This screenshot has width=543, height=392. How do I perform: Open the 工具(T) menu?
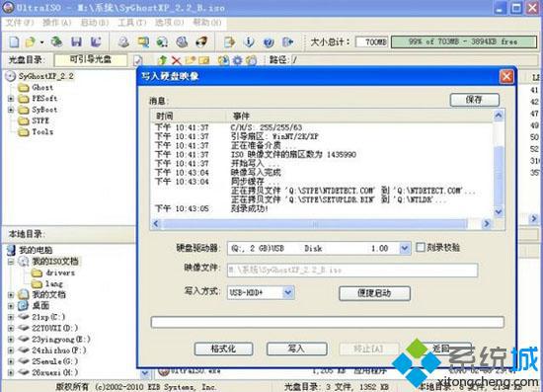(x=132, y=23)
